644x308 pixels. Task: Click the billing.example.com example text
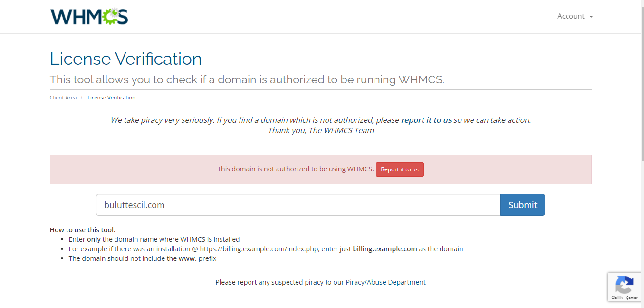click(385, 249)
